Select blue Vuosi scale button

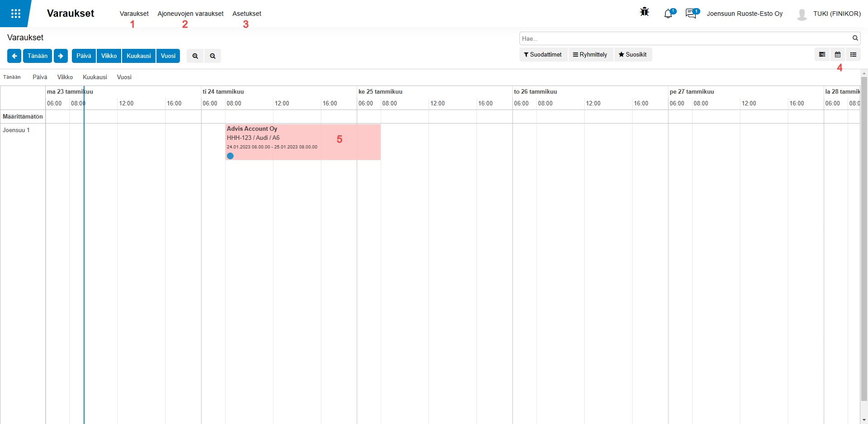point(168,56)
